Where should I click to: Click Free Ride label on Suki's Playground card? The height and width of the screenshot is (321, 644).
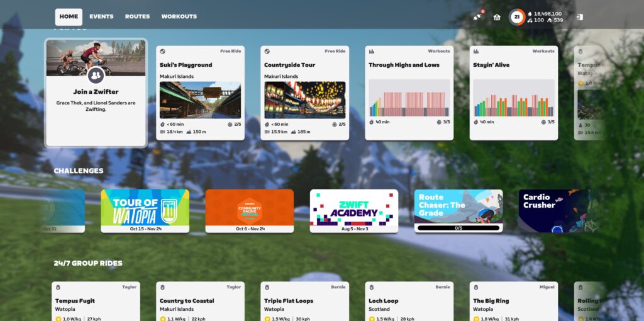[230, 52]
